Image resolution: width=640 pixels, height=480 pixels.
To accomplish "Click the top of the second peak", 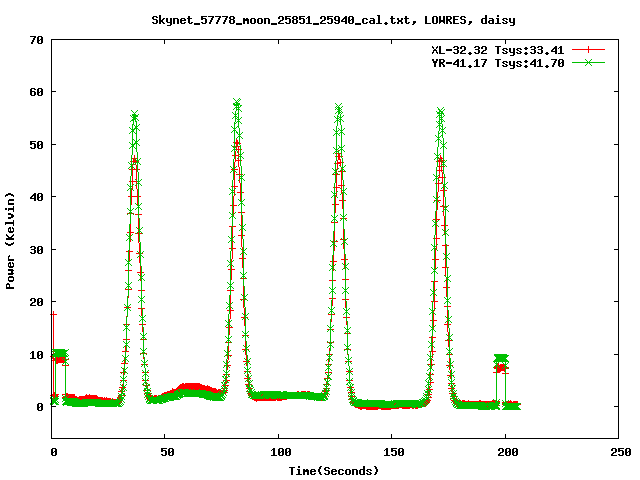I will point(237,103).
